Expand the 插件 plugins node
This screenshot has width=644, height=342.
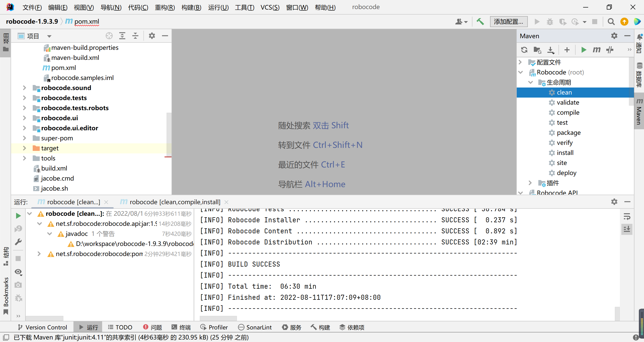[531, 183]
